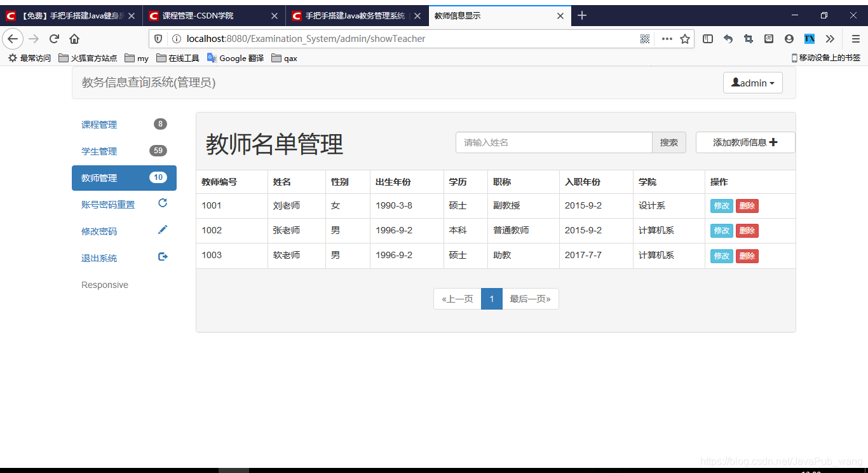Viewport: 868px width, 473px height.
Task: Open the admin user dropdown
Action: click(753, 83)
